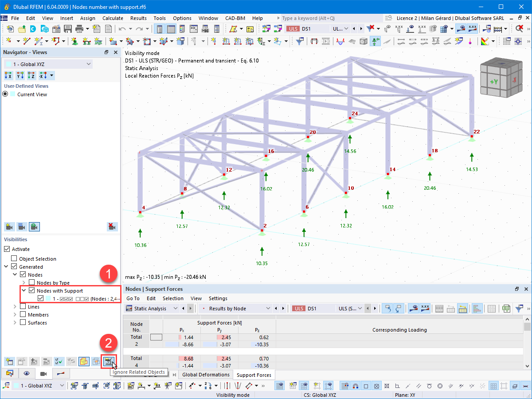
Task: Select the Zoom magnifier icon in the results toolbar
Action: point(519,29)
